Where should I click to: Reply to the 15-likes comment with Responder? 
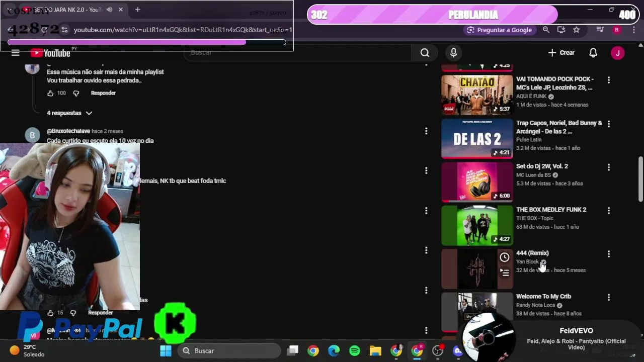pos(101,313)
